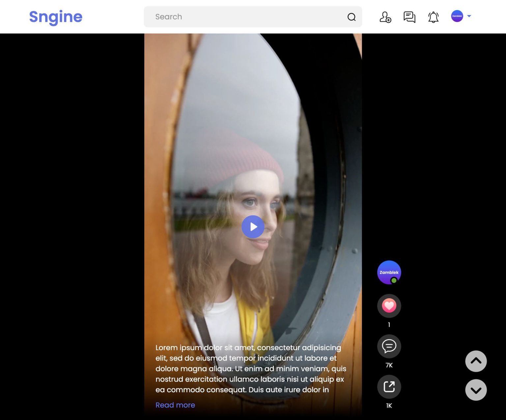Open the notifications bell
The image size is (506, 420).
433,17
